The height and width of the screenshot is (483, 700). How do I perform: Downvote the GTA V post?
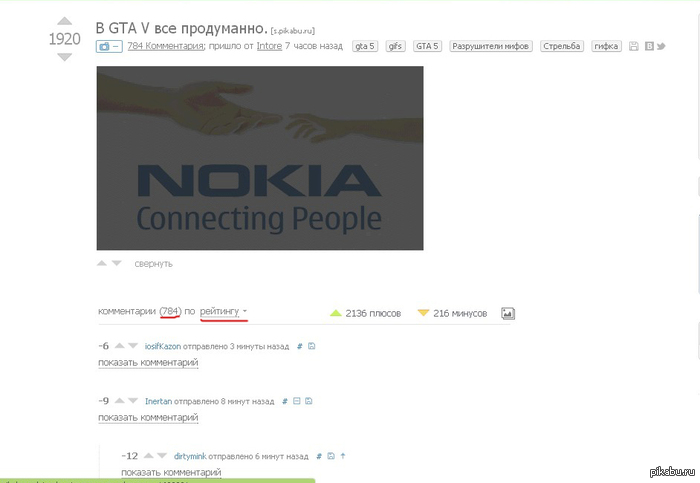coord(65,57)
